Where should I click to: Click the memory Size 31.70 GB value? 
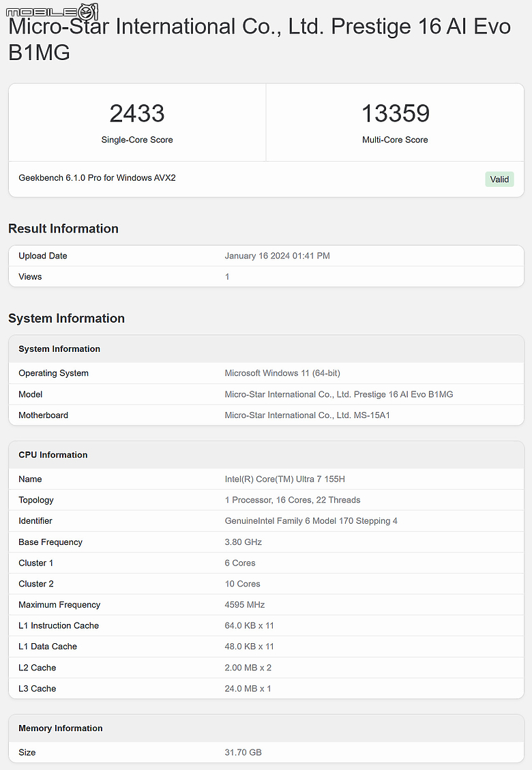coord(243,753)
